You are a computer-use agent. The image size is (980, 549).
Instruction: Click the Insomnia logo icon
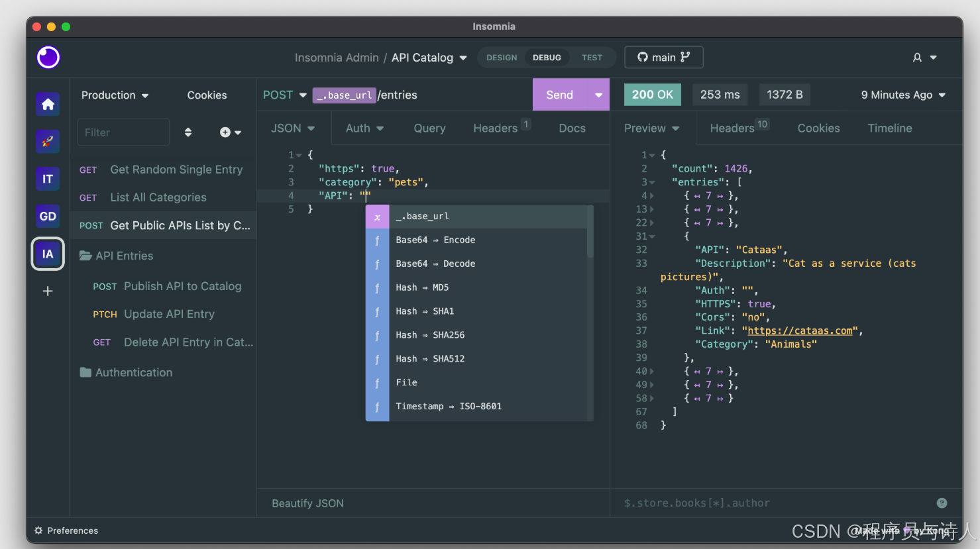pyautogui.click(x=48, y=58)
